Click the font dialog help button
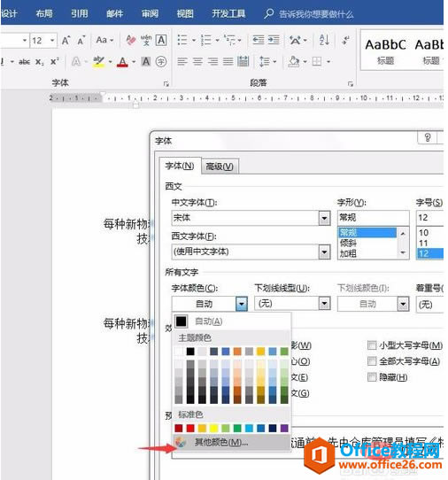This screenshot has height=480, width=448. coord(428,138)
